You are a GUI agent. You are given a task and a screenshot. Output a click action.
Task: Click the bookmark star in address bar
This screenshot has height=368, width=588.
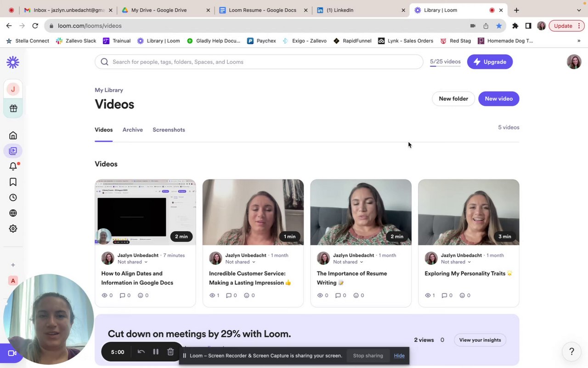(499, 26)
